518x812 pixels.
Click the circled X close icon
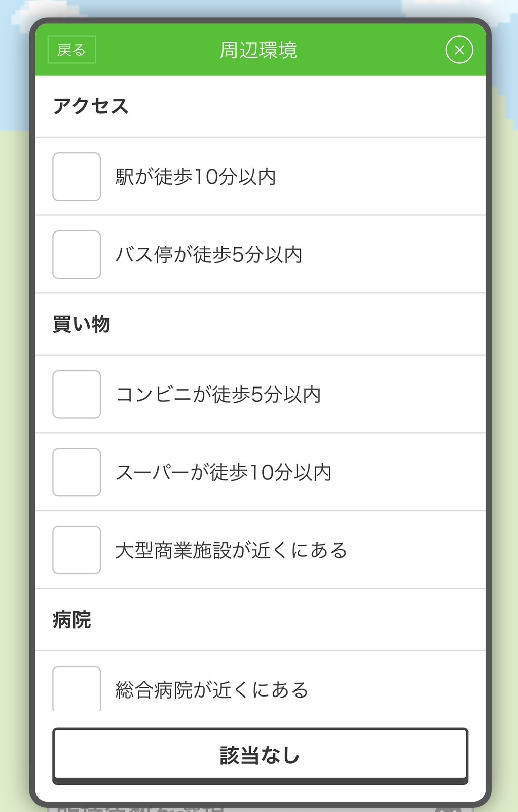[x=459, y=50]
